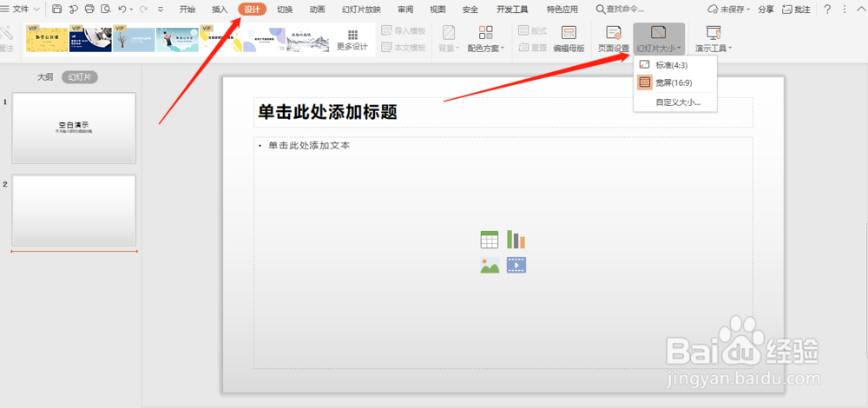Image resolution: width=868 pixels, height=408 pixels.
Task: Select slide 2 thumbnail
Action: (x=74, y=210)
